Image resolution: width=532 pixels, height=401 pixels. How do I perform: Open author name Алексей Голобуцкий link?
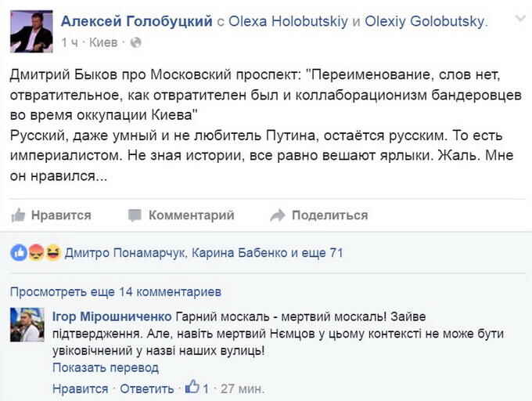coord(136,22)
